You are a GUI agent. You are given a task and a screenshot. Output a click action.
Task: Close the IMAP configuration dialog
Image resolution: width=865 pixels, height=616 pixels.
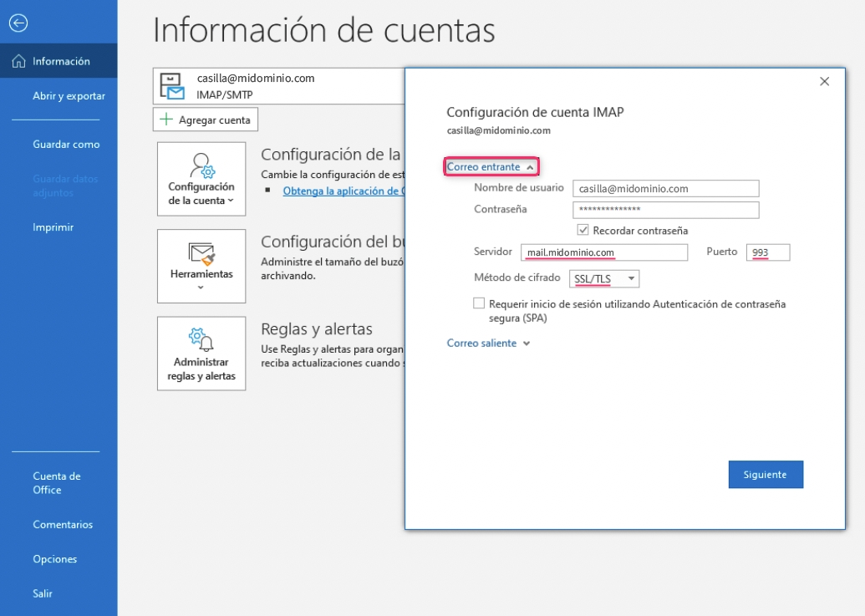pyautogui.click(x=824, y=81)
